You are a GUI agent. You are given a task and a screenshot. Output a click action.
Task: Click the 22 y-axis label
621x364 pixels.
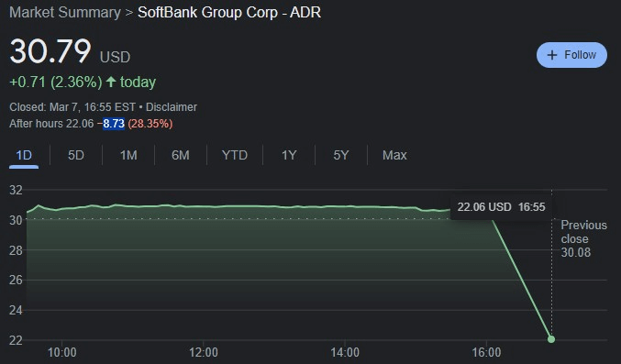16,340
